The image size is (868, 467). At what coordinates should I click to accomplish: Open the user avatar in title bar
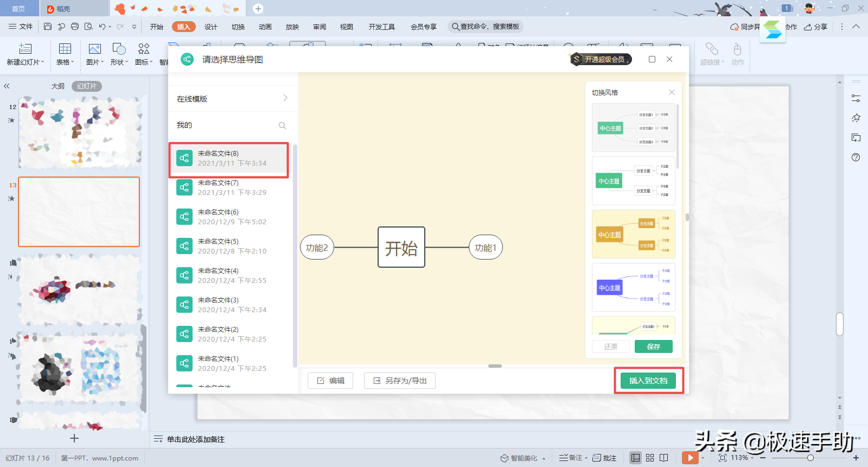click(809, 8)
